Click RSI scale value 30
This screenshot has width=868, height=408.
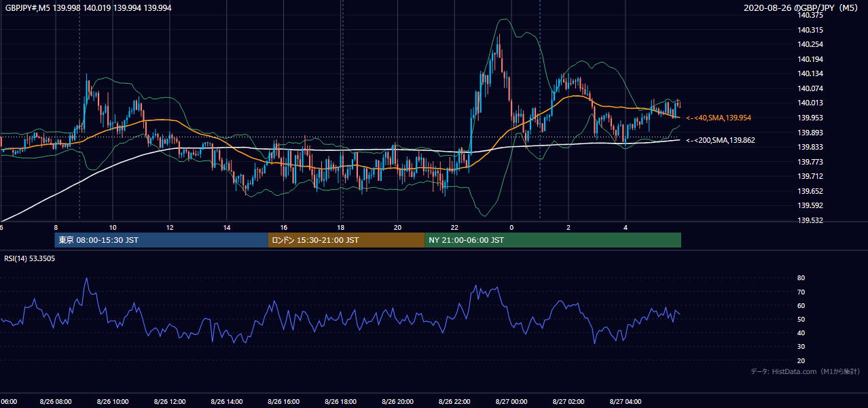[x=801, y=347]
